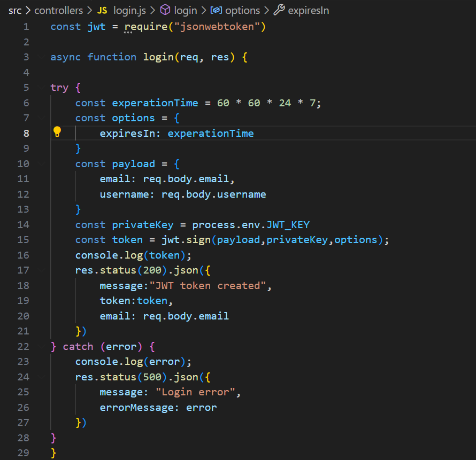476x460 pixels.
Task: Select the 'expiresIn' breadcrumb item
Action: pos(309,11)
